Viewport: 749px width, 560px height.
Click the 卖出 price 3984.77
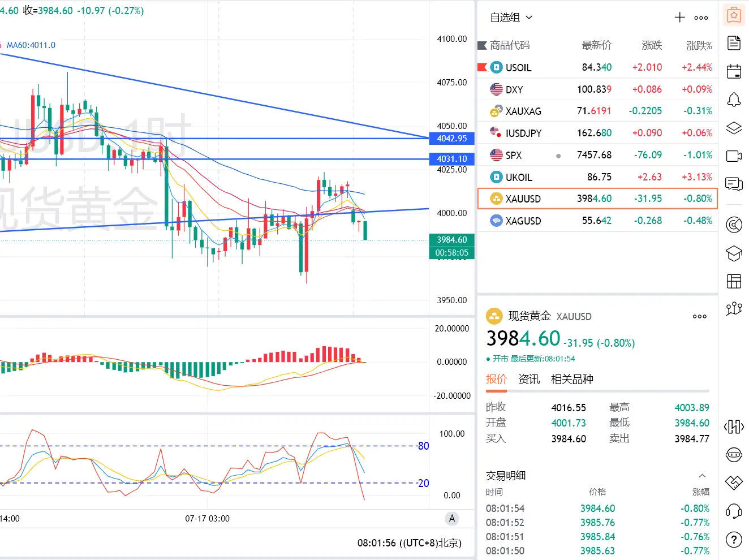pos(692,439)
